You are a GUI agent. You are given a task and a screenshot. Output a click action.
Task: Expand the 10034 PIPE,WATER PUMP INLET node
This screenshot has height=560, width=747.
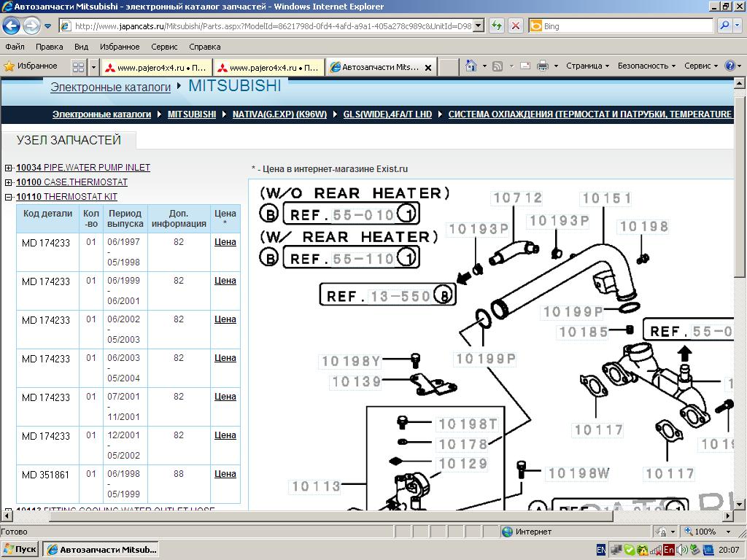pos(9,168)
